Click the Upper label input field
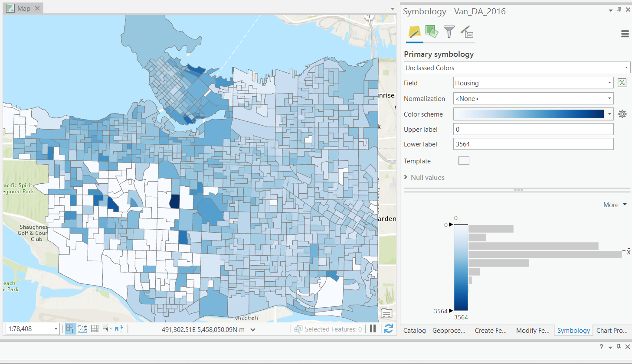 533,129
